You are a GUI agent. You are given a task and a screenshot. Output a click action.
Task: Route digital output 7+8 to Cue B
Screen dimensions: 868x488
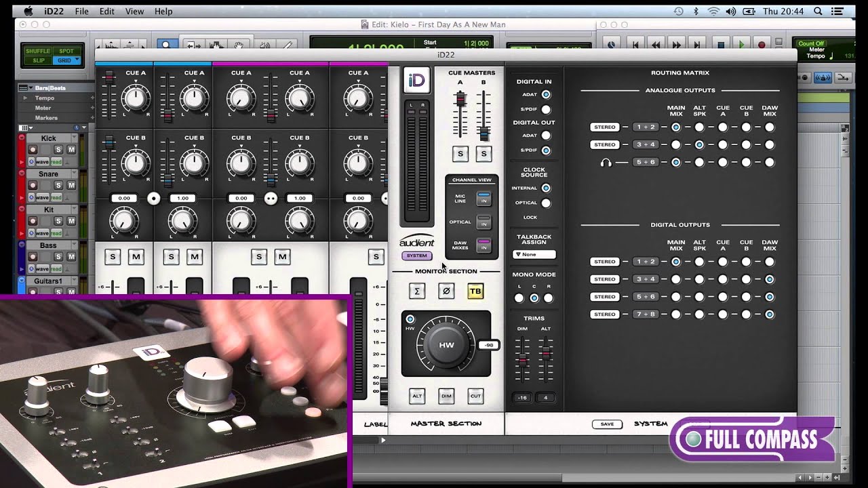(x=746, y=314)
